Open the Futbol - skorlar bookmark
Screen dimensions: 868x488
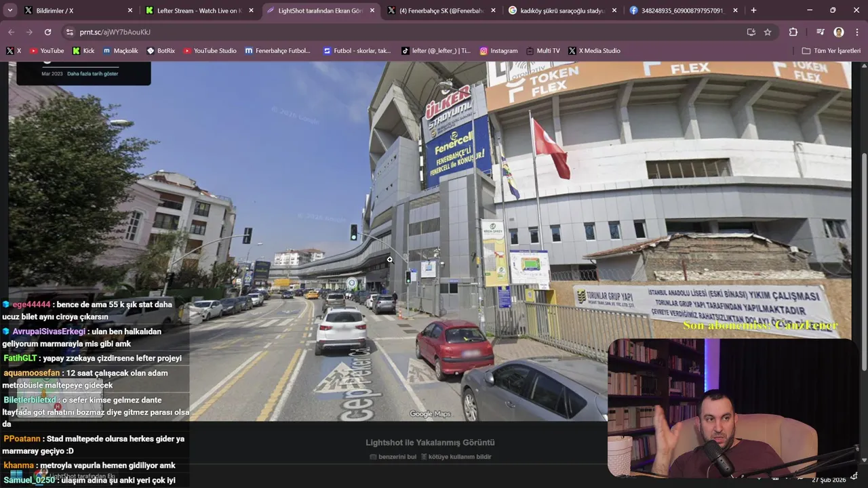(x=357, y=51)
